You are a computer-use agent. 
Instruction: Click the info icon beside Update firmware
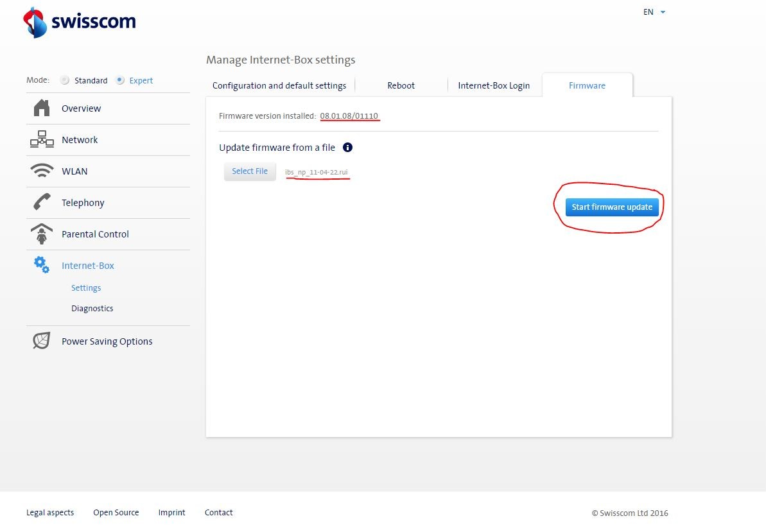click(347, 148)
